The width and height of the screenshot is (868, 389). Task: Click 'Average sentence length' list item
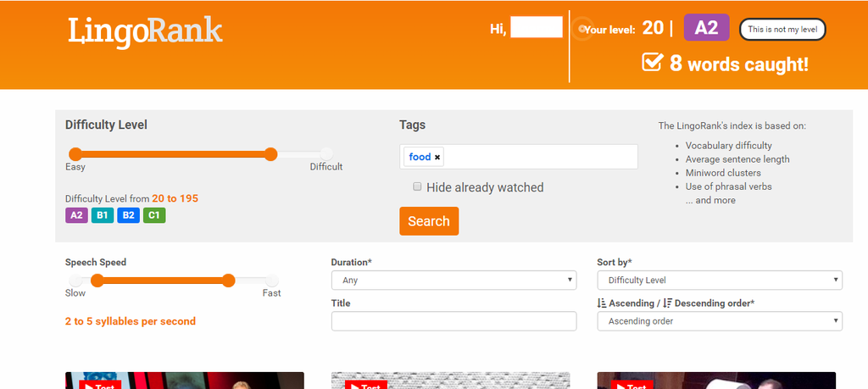coord(737,159)
